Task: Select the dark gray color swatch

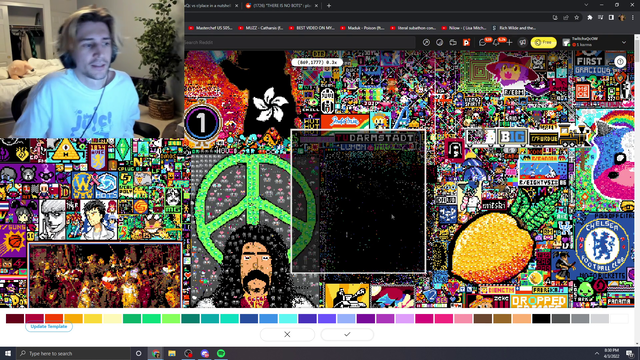Action: [x=561, y=318]
